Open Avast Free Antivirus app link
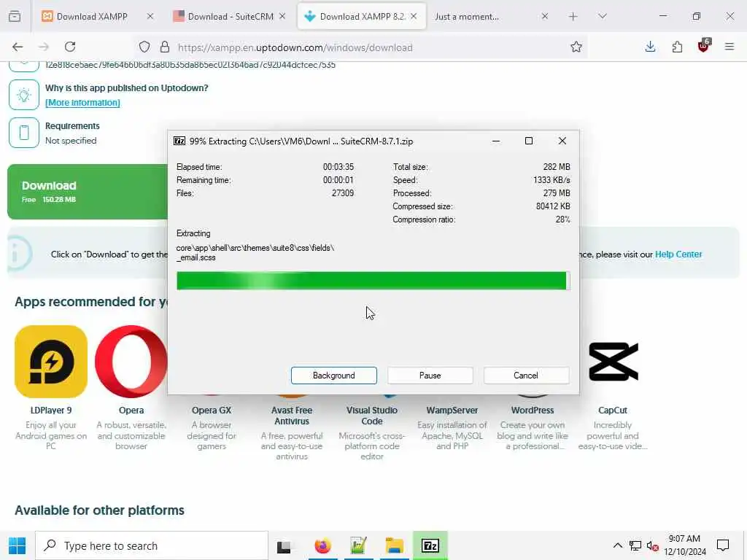The width and height of the screenshot is (747, 560). tap(292, 416)
